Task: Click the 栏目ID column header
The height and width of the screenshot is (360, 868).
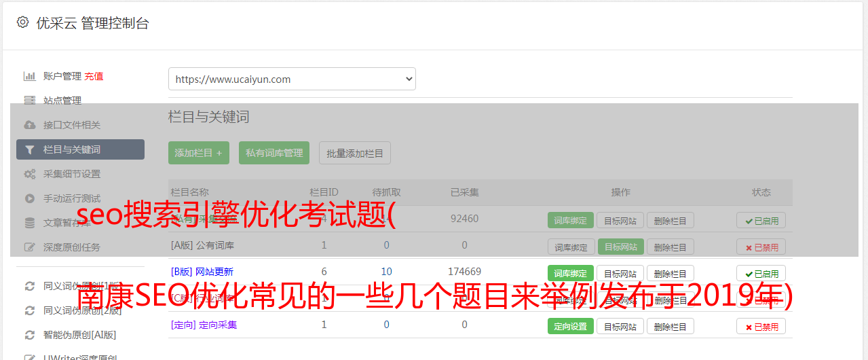Action: 324,192
